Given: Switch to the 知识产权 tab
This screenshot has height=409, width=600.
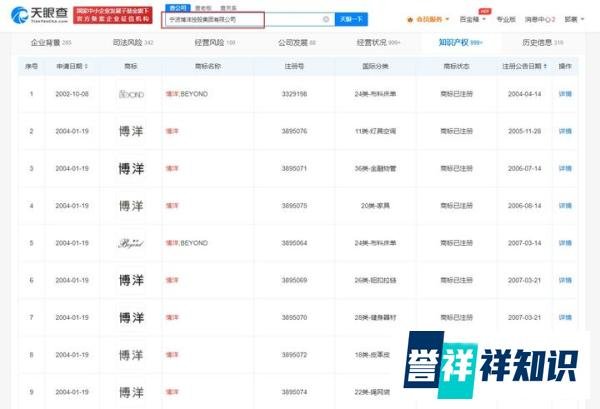Looking at the screenshot, I should (x=460, y=42).
